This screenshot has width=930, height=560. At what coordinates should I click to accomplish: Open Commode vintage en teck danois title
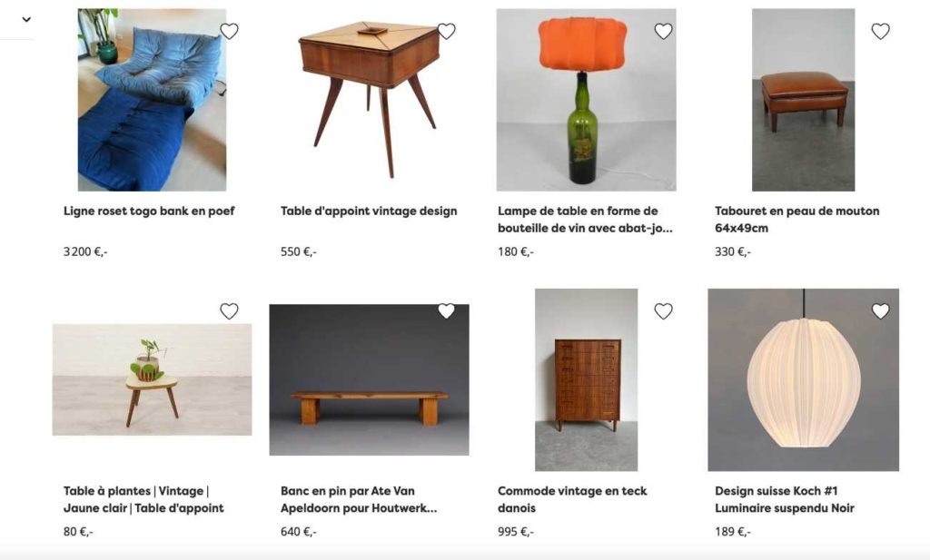[x=572, y=499]
